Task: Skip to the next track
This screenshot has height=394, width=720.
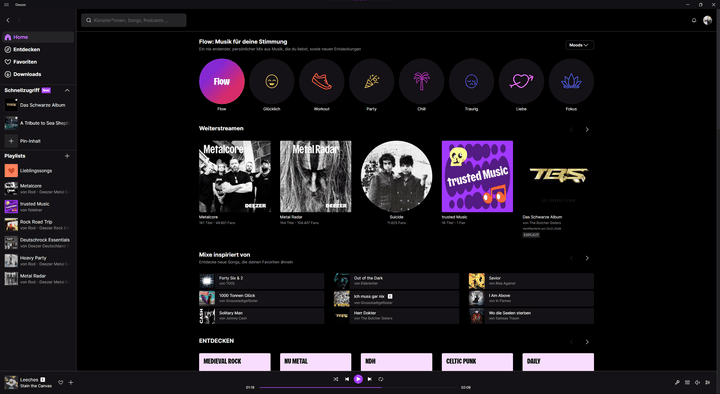Action: pos(370,379)
